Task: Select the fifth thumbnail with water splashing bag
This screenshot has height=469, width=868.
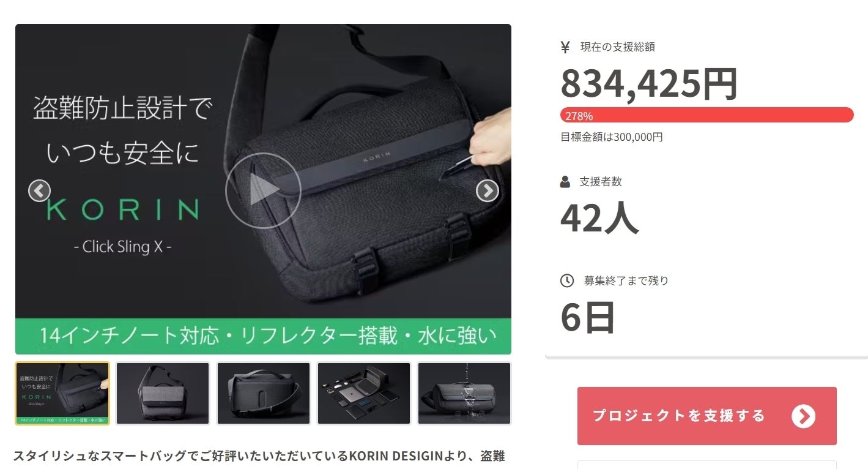Action: coord(464,393)
